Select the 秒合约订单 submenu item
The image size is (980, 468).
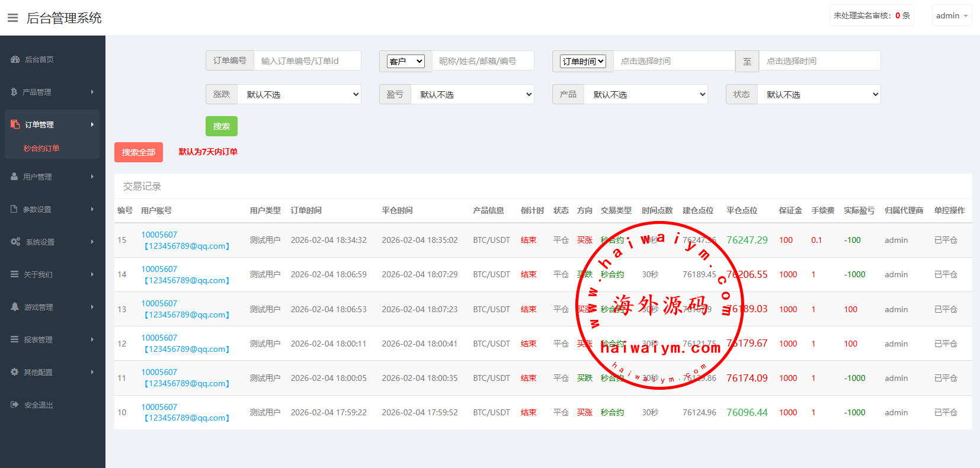pyautogui.click(x=41, y=148)
